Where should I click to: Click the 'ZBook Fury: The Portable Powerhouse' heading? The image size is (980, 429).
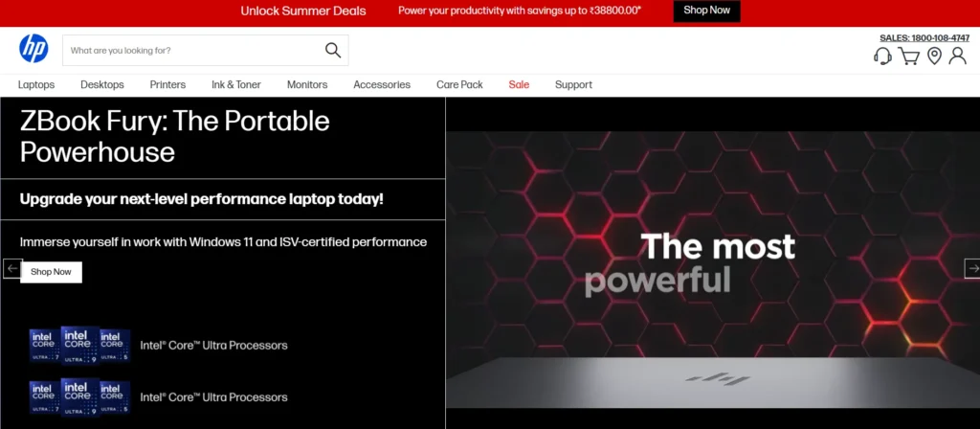pos(175,137)
